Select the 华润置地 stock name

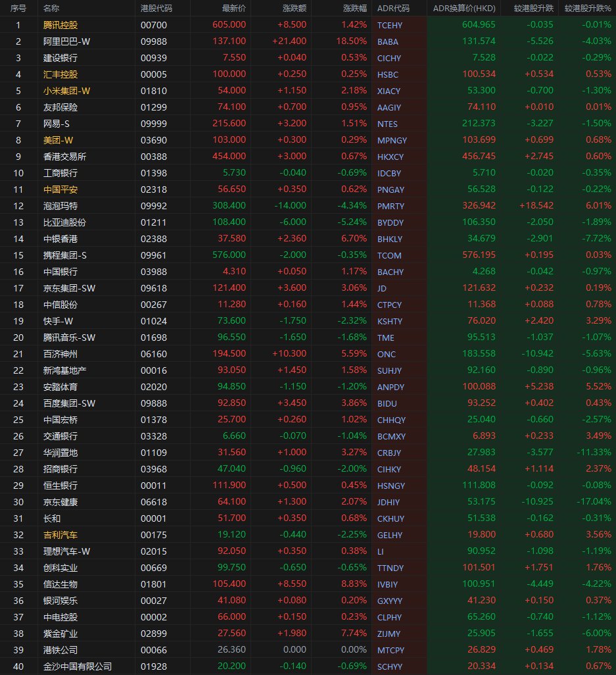point(60,453)
